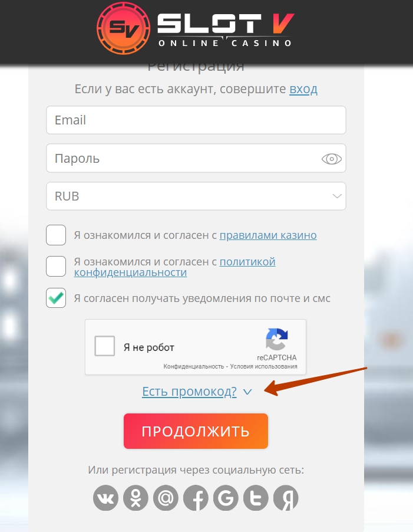Viewport: 413px width, 532px height.
Task: Click the SlotV chip logo icon
Action: tap(124, 28)
